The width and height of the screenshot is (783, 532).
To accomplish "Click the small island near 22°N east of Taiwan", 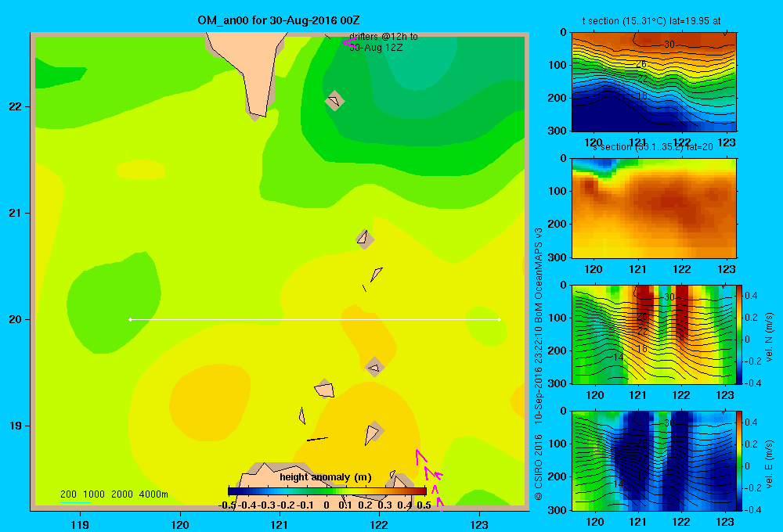I will pos(334,101).
